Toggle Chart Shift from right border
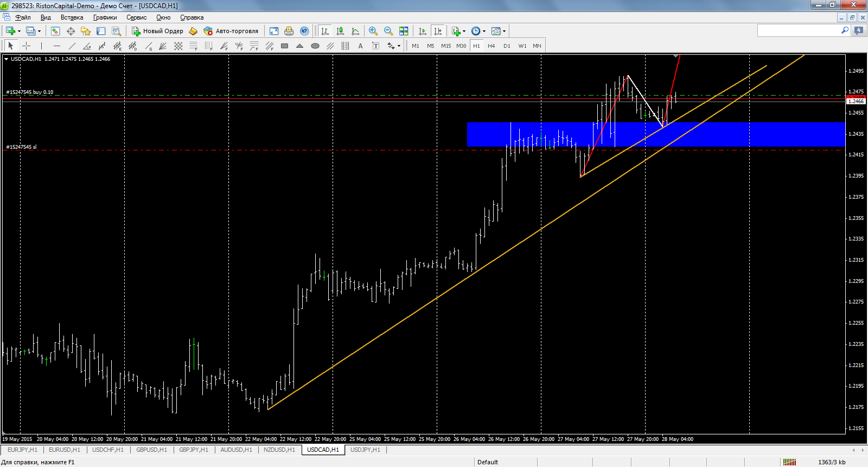 [x=438, y=31]
